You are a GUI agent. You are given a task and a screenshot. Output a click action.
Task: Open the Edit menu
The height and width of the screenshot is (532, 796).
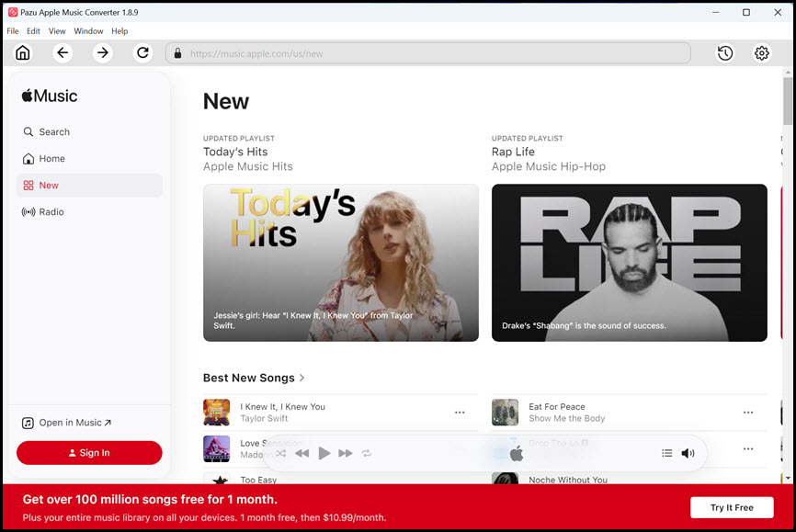pyautogui.click(x=33, y=31)
